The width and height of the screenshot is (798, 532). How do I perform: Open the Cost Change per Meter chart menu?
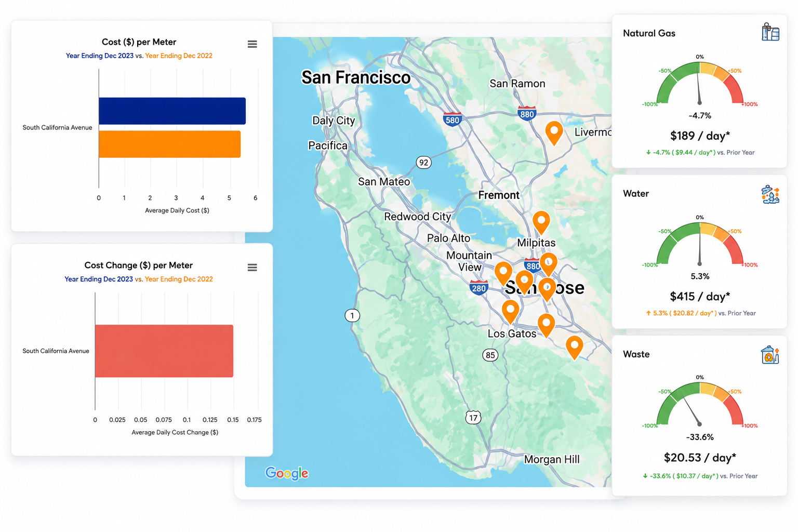[252, 268]
